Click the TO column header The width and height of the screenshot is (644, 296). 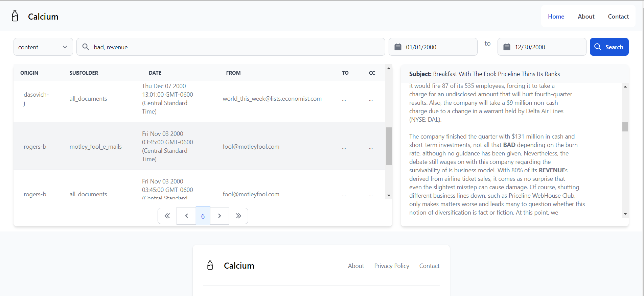point(345,73)
